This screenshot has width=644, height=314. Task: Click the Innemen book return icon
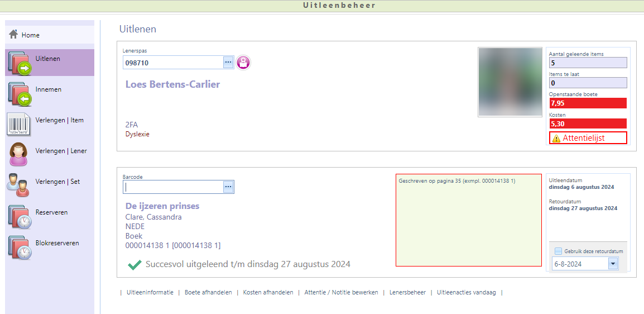click(x=20, y=93)
